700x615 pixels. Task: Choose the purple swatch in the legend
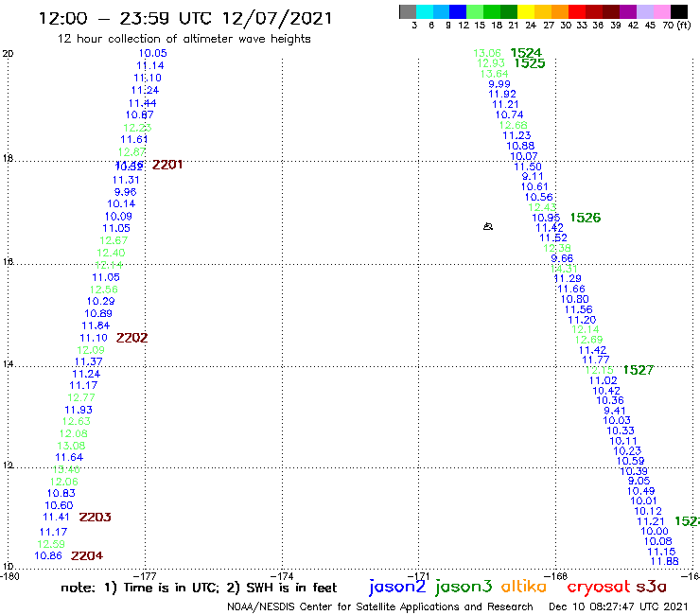[628, 11]
